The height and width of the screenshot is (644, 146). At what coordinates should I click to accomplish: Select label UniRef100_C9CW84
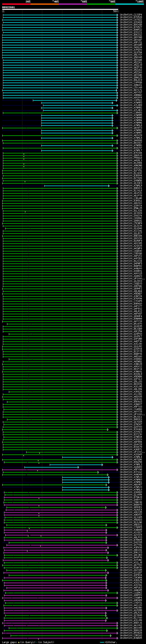pyautogui.click(x=131, y=578)
